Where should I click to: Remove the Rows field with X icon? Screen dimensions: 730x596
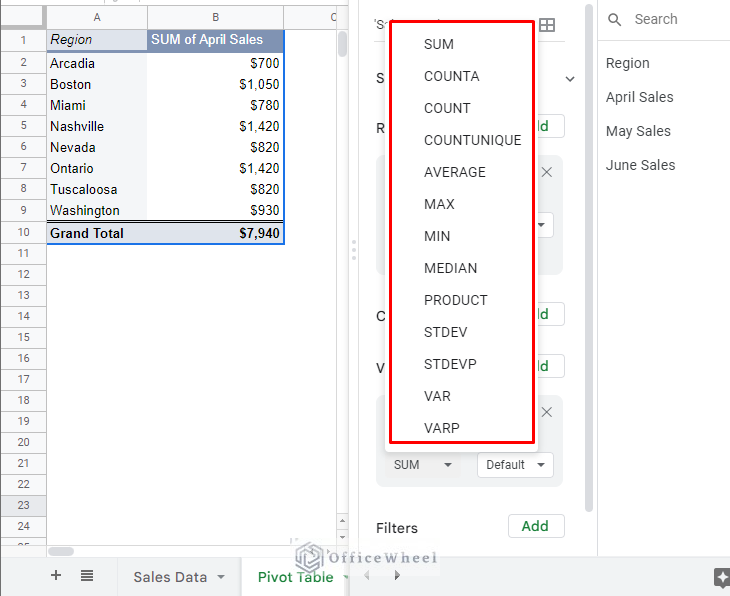click(x=547, y=172)
